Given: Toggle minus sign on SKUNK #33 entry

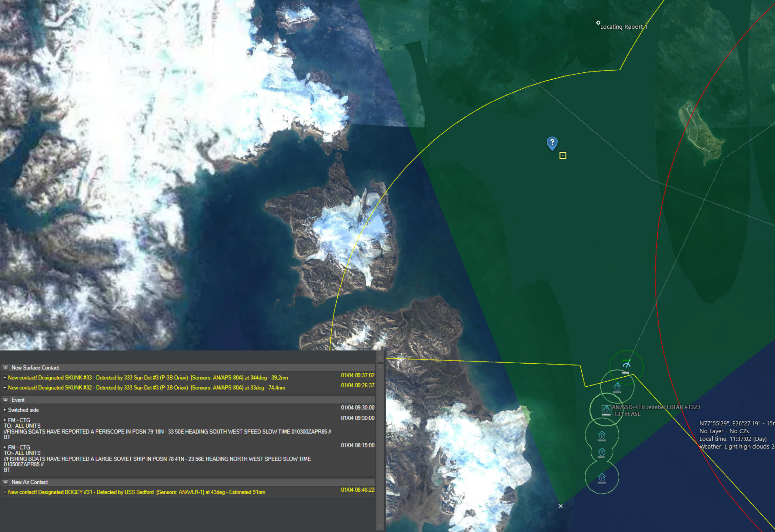Looking at the screenshot, I should pyautogui.click(x=5, y=378).
